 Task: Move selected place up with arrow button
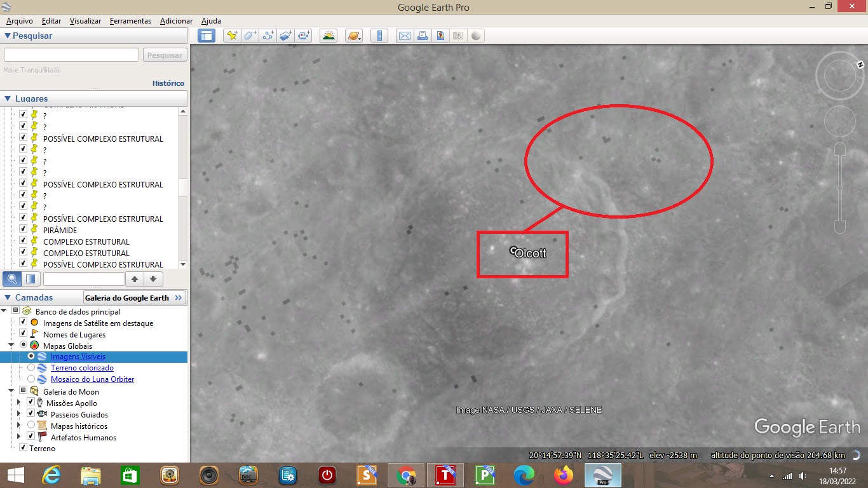[x=134, y=278]
